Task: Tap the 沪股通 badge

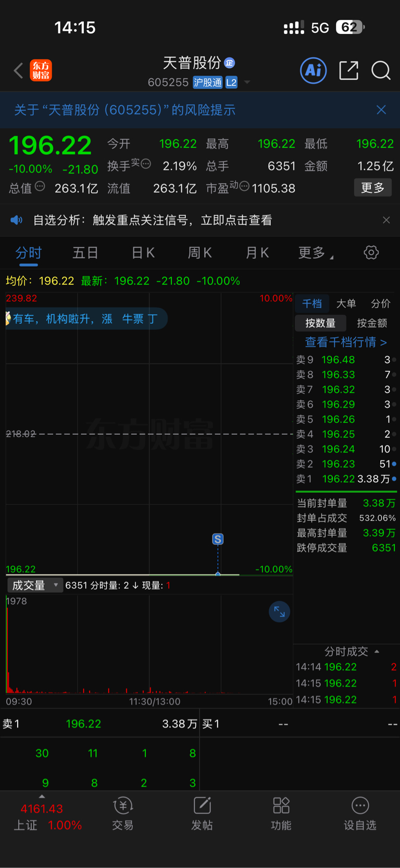Action: click(208, 82)
